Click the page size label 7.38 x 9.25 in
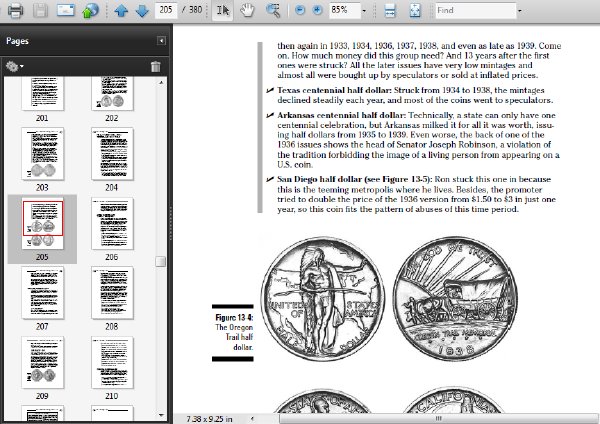This screenshot has height=424, width=600. click(x=209, y=419)
